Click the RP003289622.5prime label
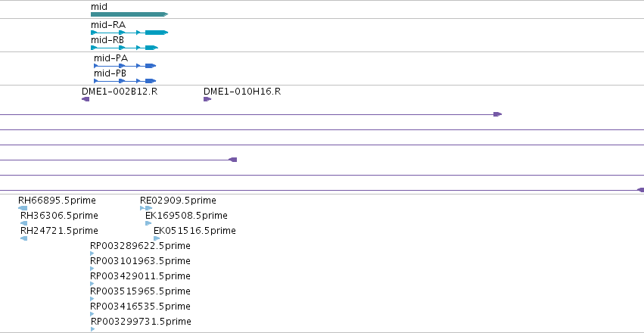Screen dimensions: 644x333 click(141, 246)
